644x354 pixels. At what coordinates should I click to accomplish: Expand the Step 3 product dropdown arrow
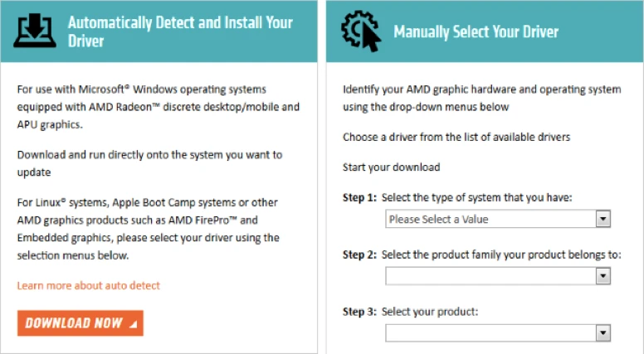603,332
